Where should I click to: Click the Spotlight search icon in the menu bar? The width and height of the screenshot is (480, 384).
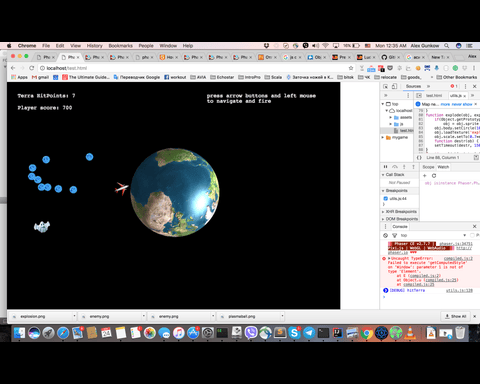447,46
